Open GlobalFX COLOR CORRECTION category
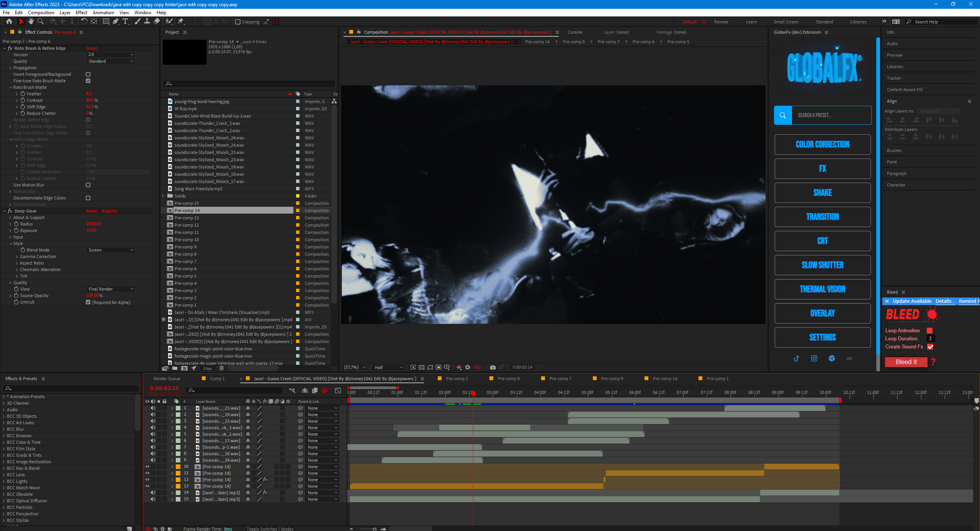This screenshot has height=531, width=980. click(x=822, y=144)
